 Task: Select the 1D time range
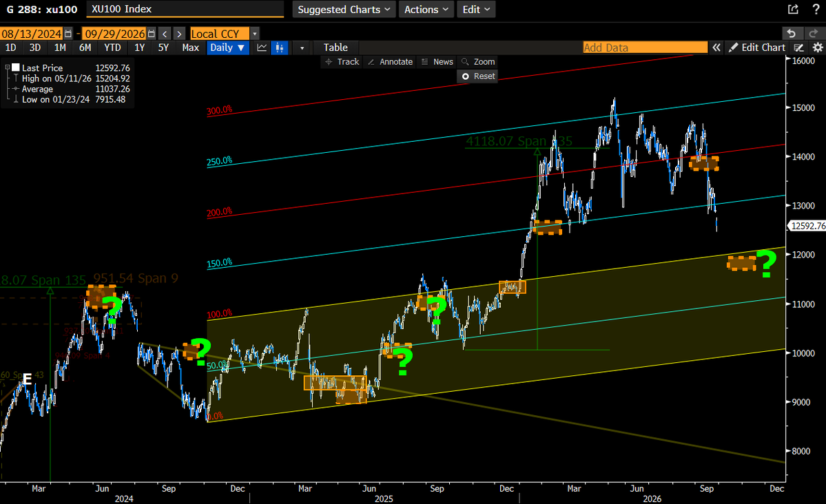point(10,48)
